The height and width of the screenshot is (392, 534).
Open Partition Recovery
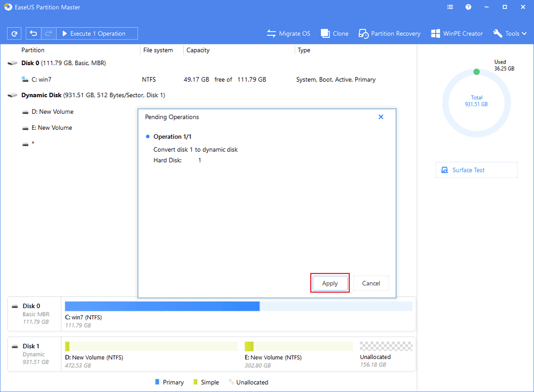point(389,33)
